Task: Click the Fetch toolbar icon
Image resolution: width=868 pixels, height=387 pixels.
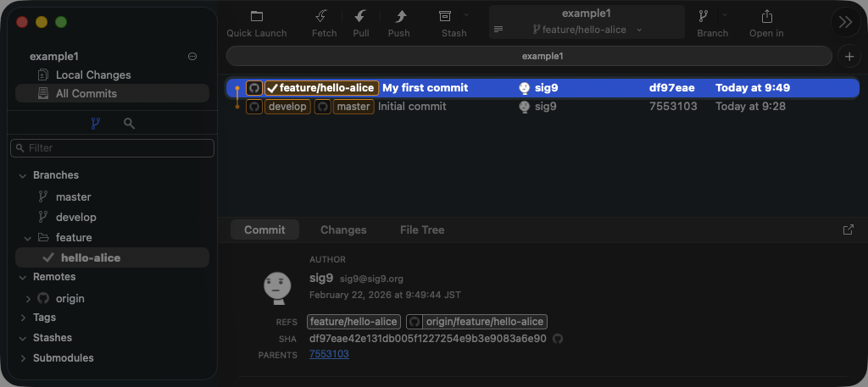Action: coord(322,16)
